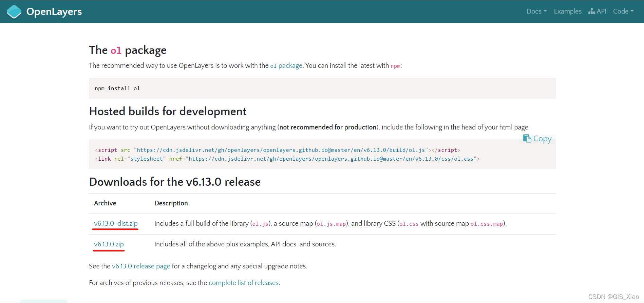Click the inline npm code text
The width and height of the screenshot is (644, 303).
[x=395, y=66]
